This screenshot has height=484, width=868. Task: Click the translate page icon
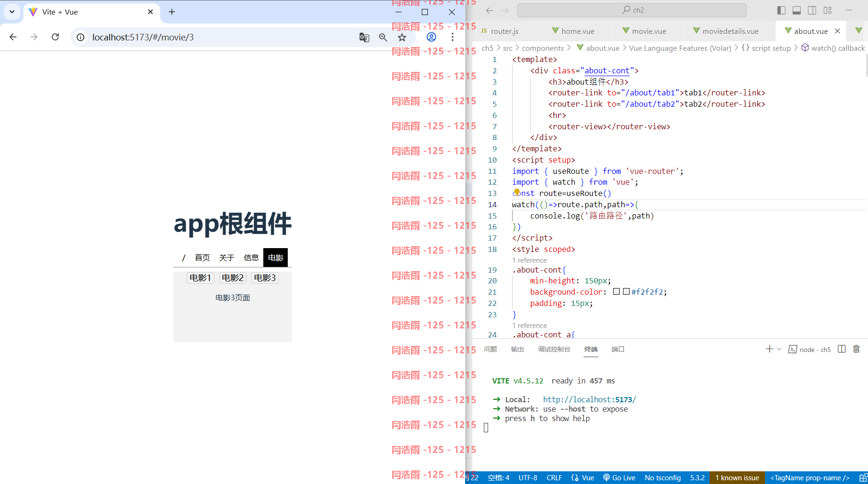[x=364, y=37]
